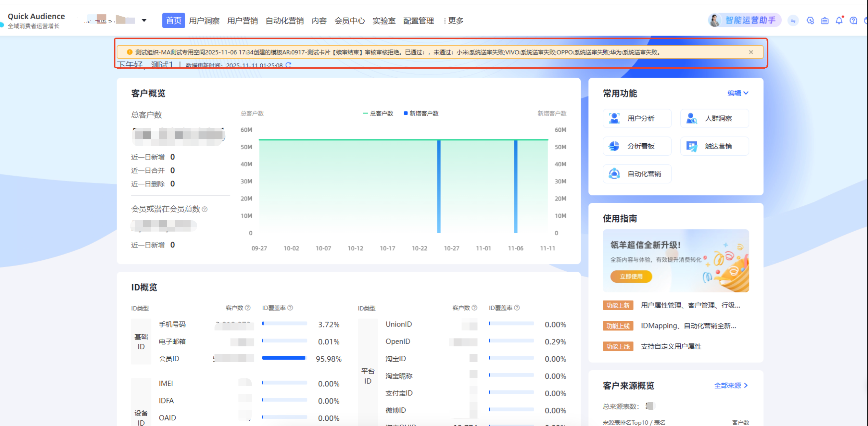Open the 用户分析 shortcut card
The image size is (868, 426).
click(637, 118)
